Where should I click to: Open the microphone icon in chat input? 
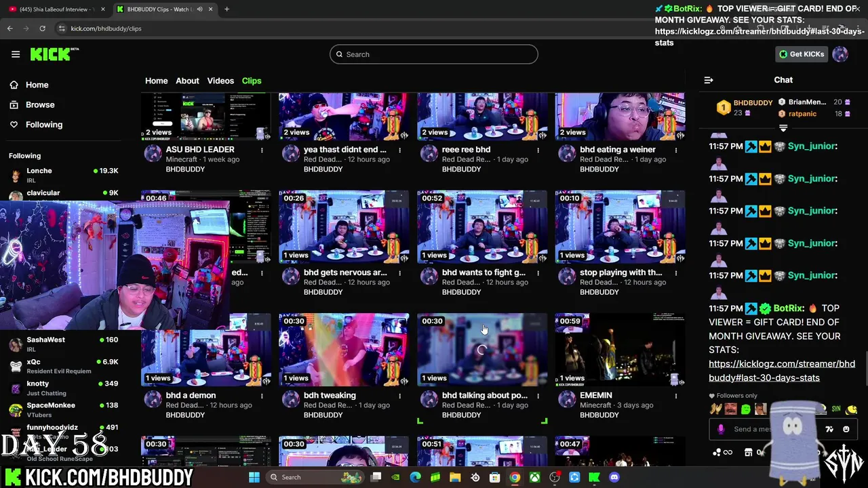coord(721,429)
